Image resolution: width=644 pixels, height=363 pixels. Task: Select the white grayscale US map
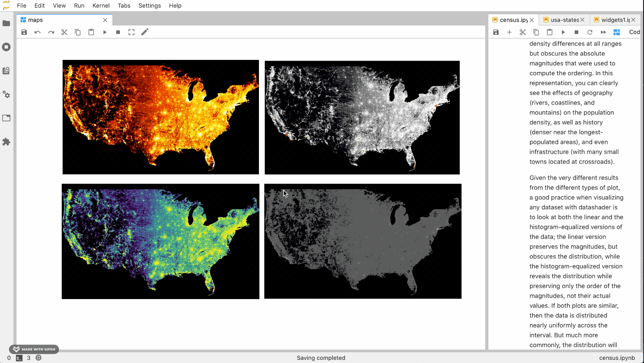tap(362, 118)
